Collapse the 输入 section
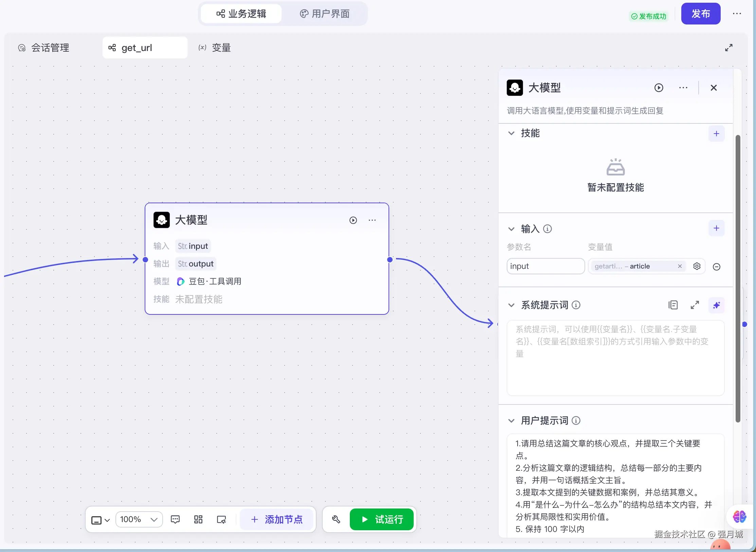 [x=511, y=229]
